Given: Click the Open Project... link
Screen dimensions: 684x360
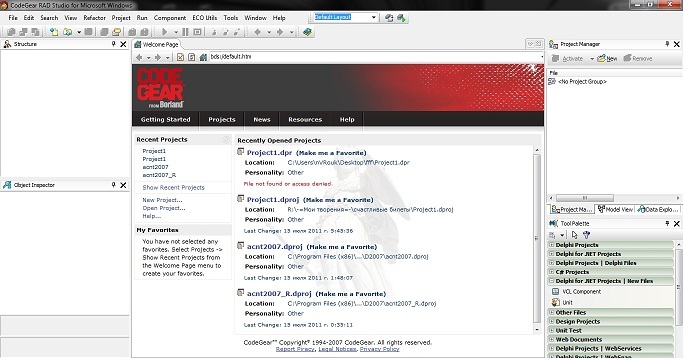Looking at the screenshot, I should (164, 208).
